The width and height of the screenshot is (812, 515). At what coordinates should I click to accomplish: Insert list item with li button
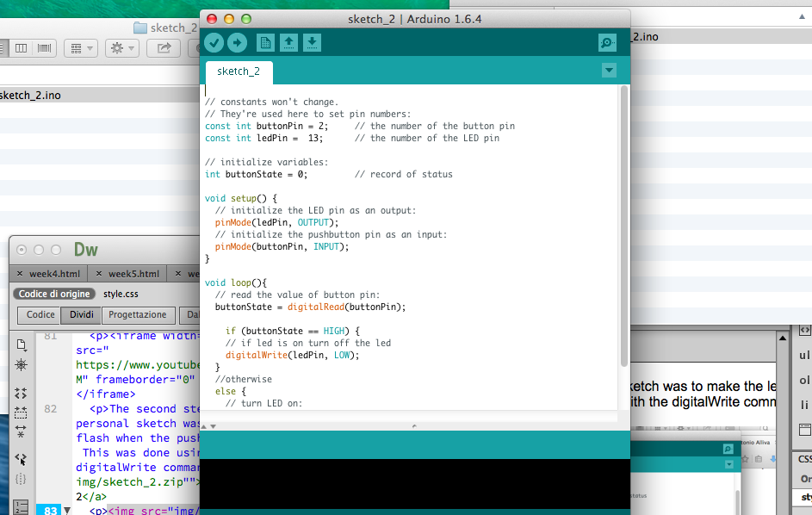[803, 405]
